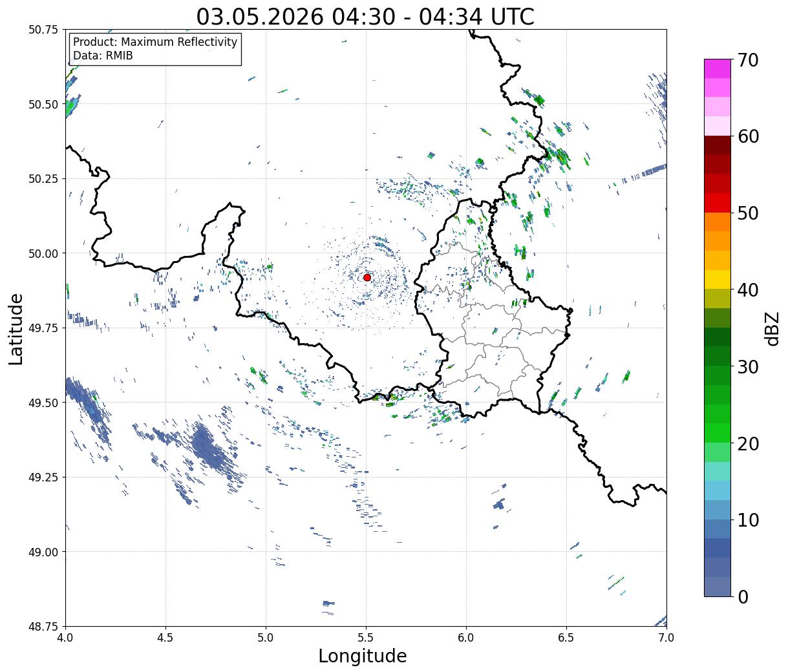The height and width of the screenshot is (672, 788).
Task: Click the bright red 50 dBZ colorbar segment
Action: click(718, 203)
